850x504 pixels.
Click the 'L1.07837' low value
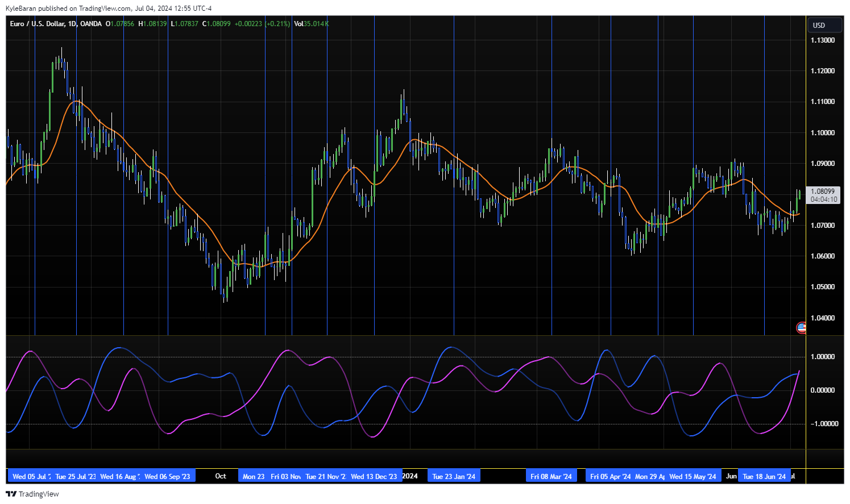click(x=185, y=24)
